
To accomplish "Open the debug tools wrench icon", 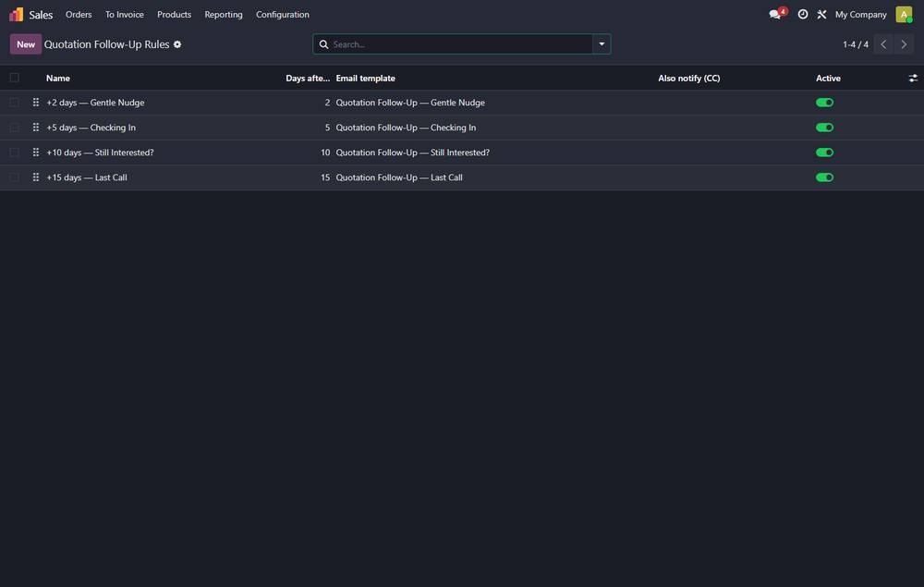I will [x=821, y=14].
